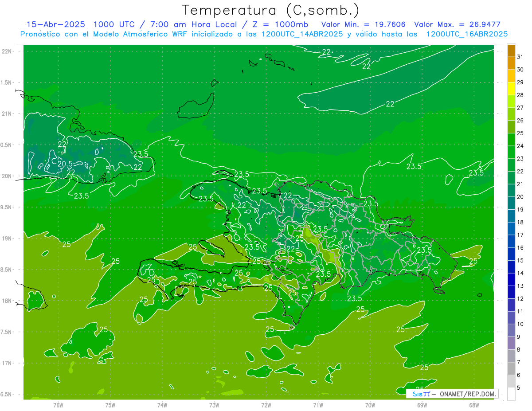Image resolution: width=532 pixels, height=411 pixels.
Task: Click the '10' value on the color scale
Action: [x=520, y=324]
